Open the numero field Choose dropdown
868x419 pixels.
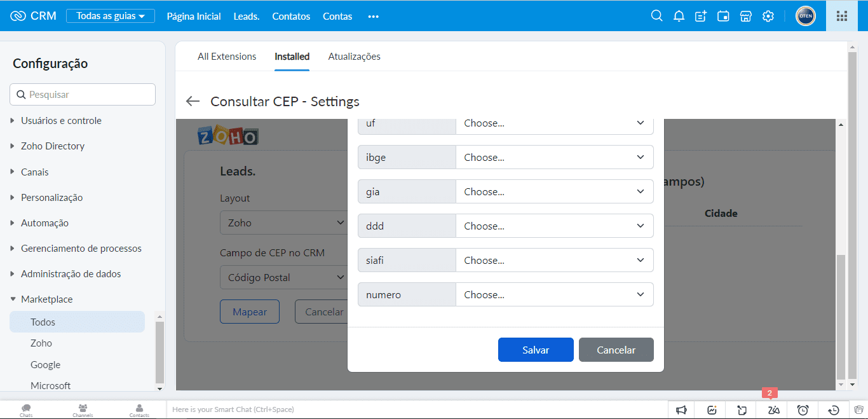tap(554, 295)
